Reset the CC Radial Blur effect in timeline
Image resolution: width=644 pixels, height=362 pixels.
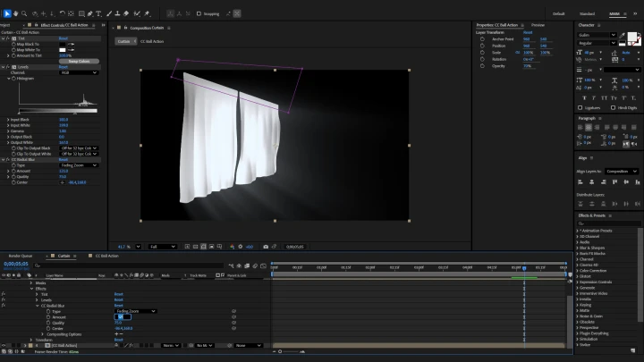[x=118, y=305]
